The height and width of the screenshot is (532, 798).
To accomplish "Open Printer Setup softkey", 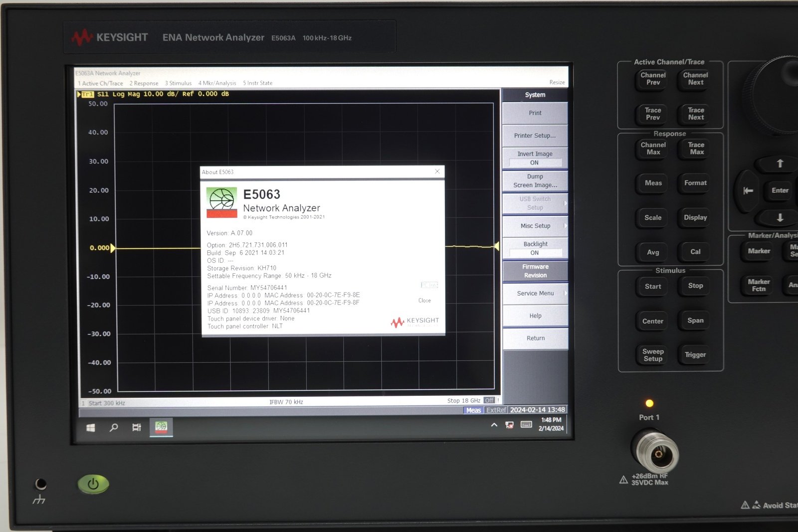I will click(535, 136).
